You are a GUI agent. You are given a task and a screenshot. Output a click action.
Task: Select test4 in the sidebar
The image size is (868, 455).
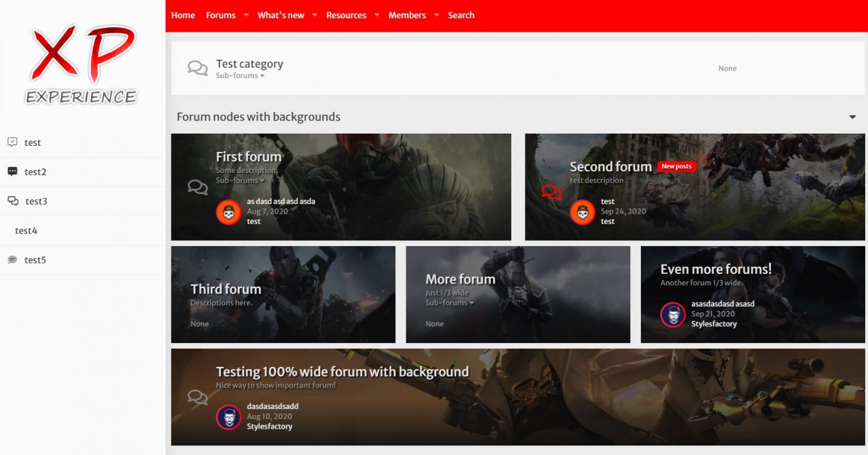(26, 231)
